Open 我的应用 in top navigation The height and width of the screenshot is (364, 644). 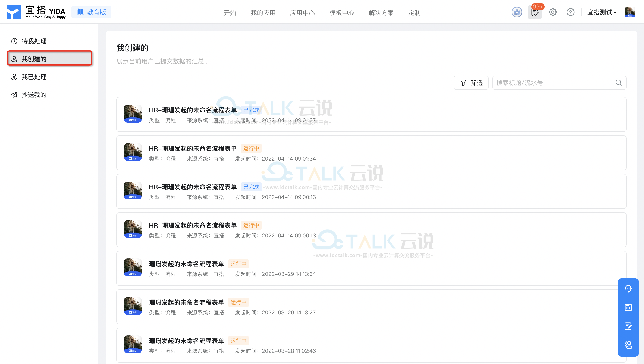[x=263, y=13]
